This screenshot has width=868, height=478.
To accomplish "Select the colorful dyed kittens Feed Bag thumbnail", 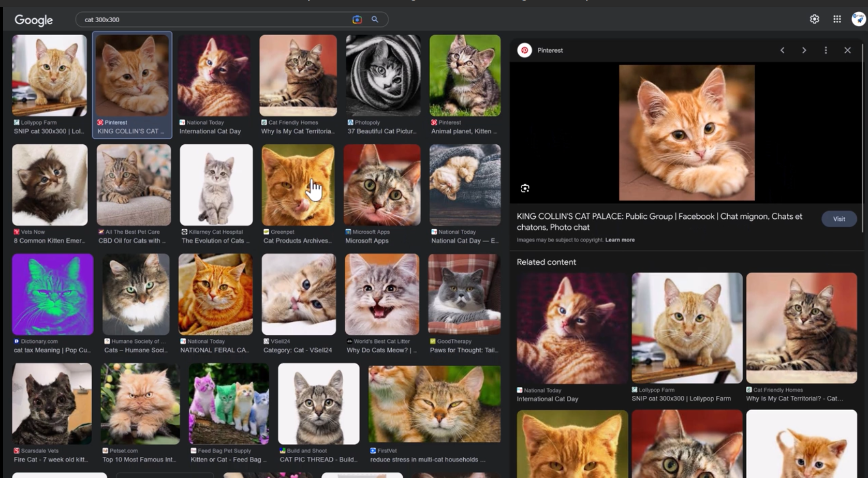I will [228, 404].
